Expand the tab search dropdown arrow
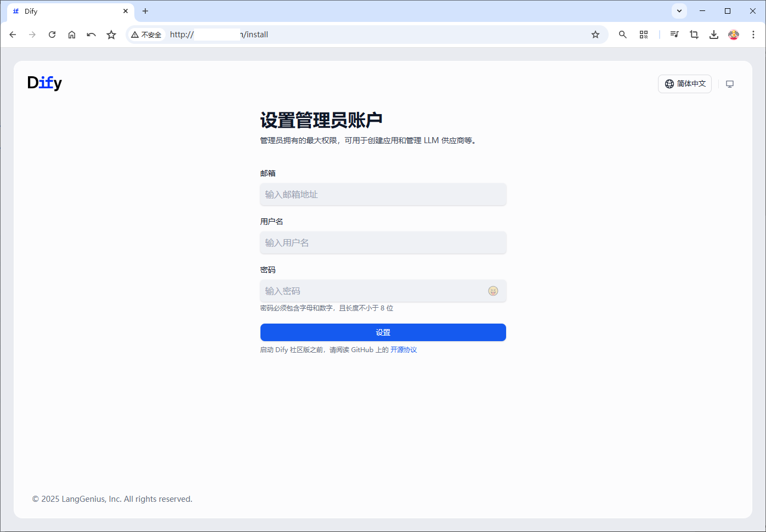Image resolution: width=766 pixels, height=532 pixels. click(x=679, y=11)
